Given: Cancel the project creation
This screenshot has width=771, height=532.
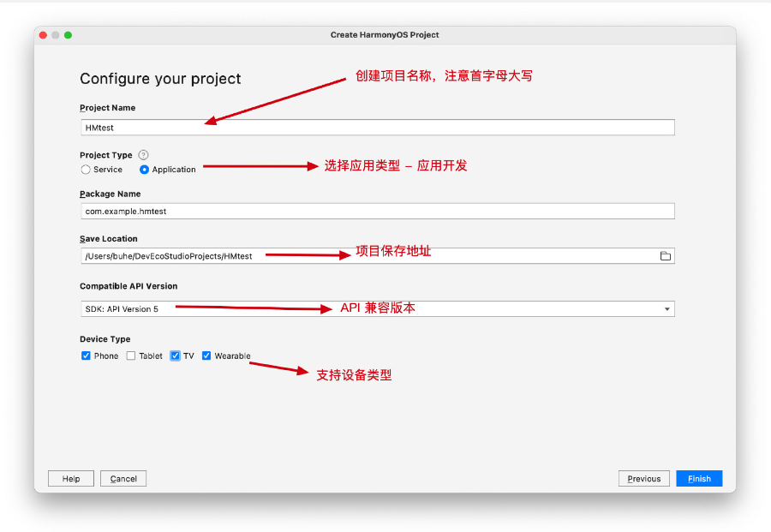Looking at the screenshot, I should [123, 478].
